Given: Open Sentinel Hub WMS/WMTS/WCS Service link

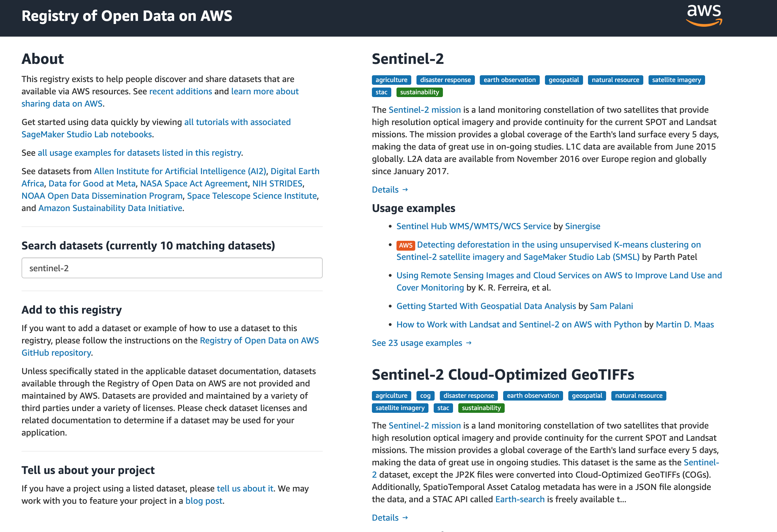Looking at the screenshot, I should tap(473, 226).
